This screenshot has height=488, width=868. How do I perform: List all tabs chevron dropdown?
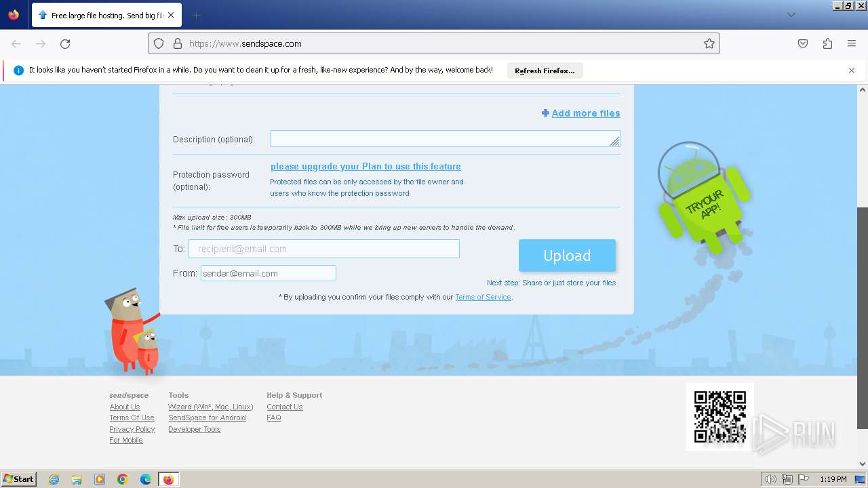791,15
